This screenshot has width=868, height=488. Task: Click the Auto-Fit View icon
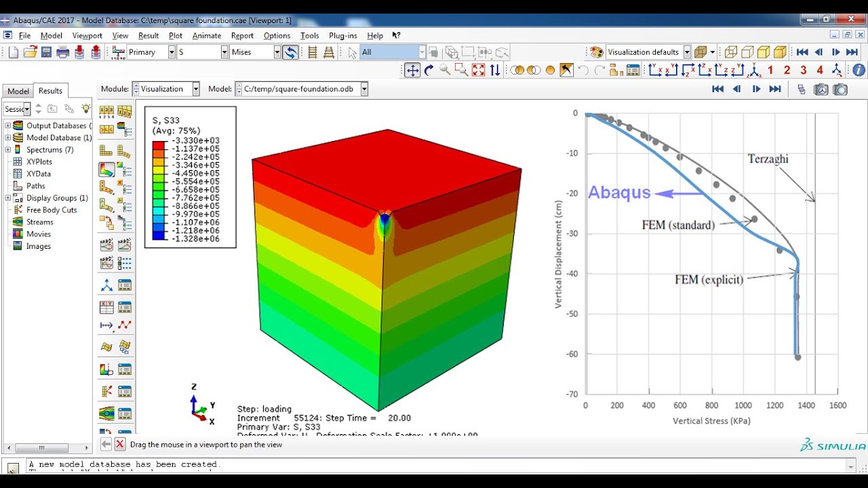click(x=478, y=70)
